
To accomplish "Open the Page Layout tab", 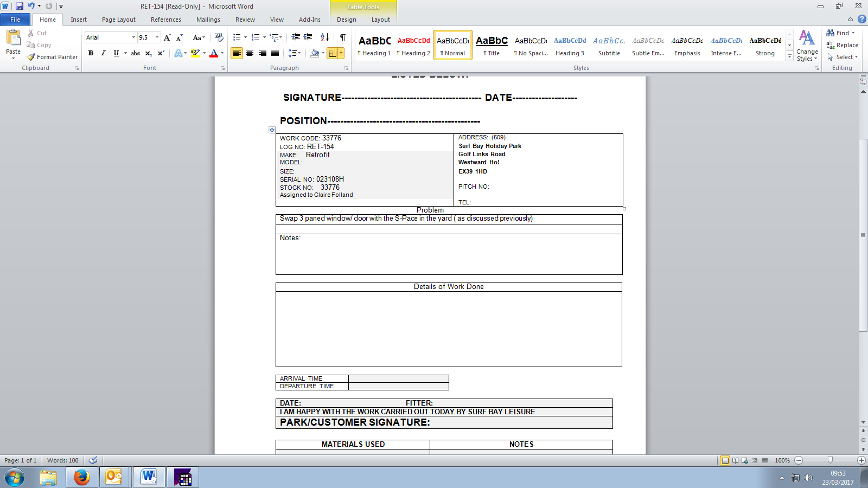I will click(x=118, y=20).
